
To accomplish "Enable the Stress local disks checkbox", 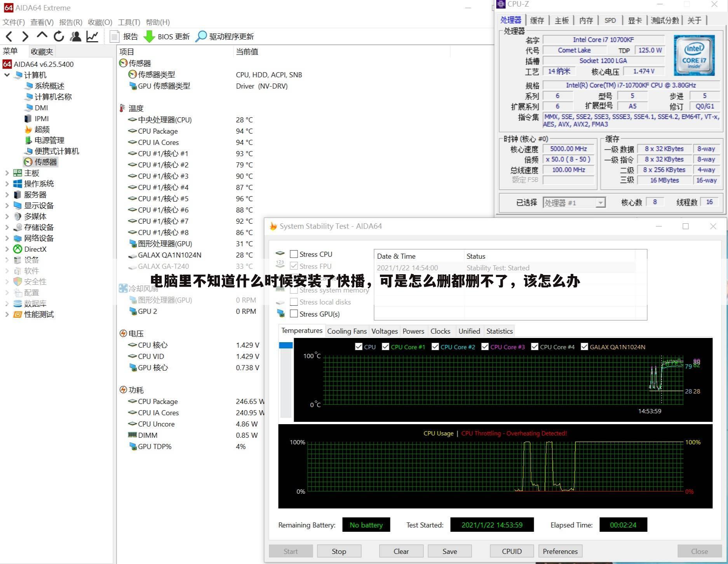I will (x=294, y=302).
